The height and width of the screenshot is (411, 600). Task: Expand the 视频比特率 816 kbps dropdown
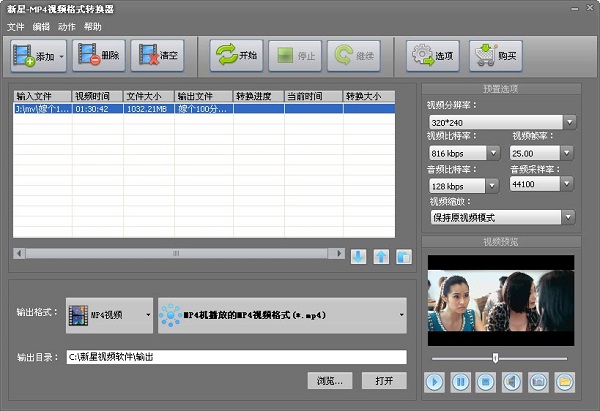point(493,153)
